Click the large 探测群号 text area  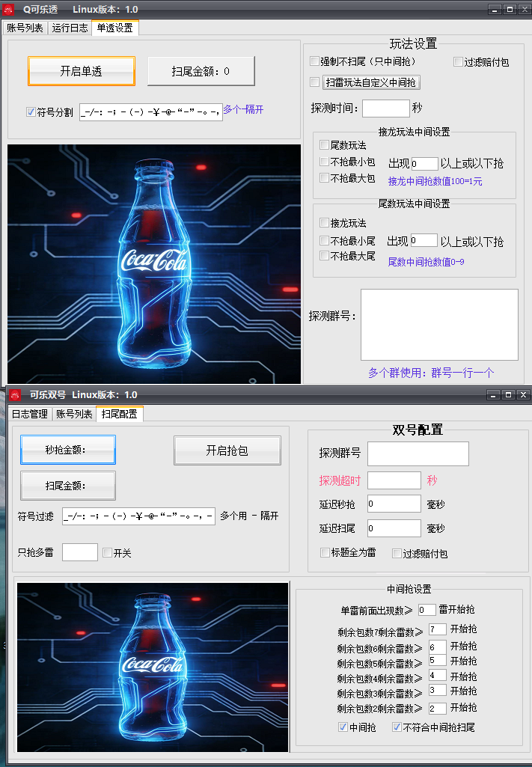tap(439, 325)
